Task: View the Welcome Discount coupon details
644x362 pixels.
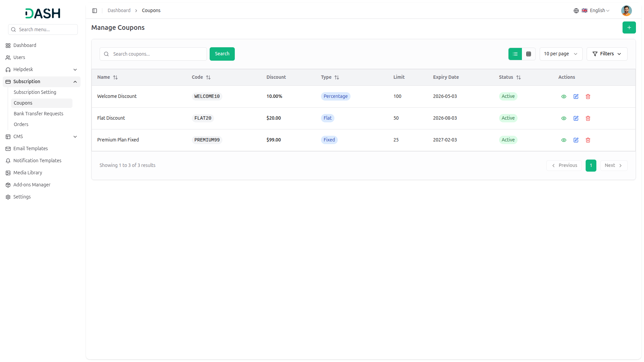Action: coord(564,97)
